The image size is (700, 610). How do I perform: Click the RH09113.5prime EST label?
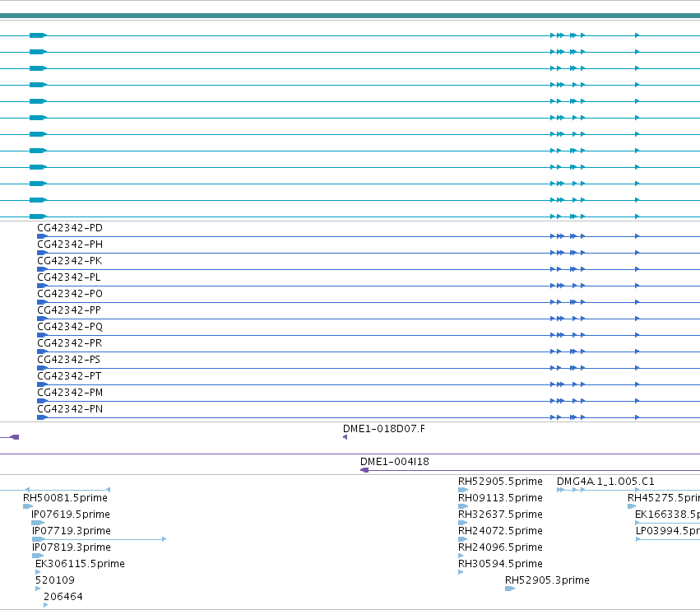(500, 498)
